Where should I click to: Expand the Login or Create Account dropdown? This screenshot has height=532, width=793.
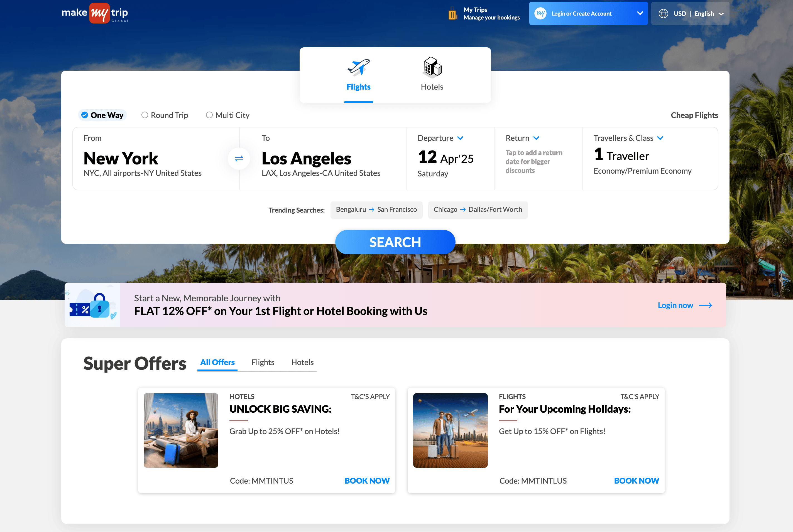(640, 14)
